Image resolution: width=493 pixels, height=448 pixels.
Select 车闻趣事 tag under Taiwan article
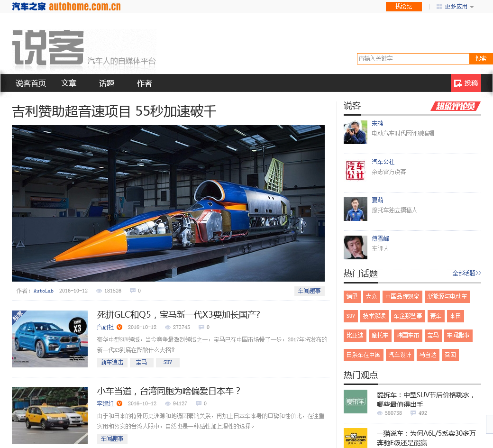tap(112, 439)
